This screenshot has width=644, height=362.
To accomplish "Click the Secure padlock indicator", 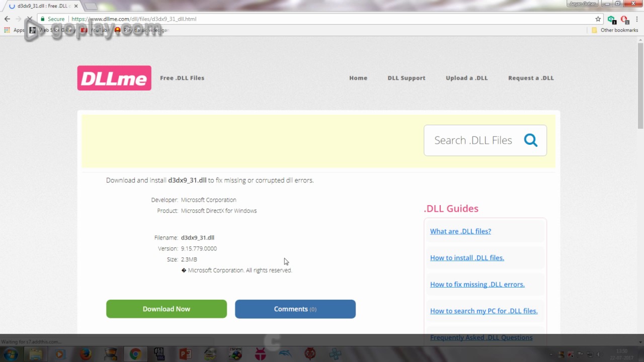I will (52, 19).
